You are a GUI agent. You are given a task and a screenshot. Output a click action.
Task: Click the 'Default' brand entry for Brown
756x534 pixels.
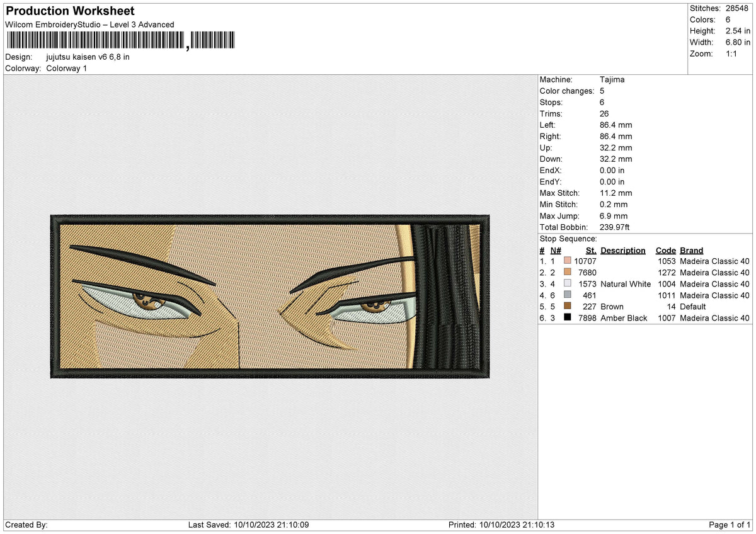[693, 307]
